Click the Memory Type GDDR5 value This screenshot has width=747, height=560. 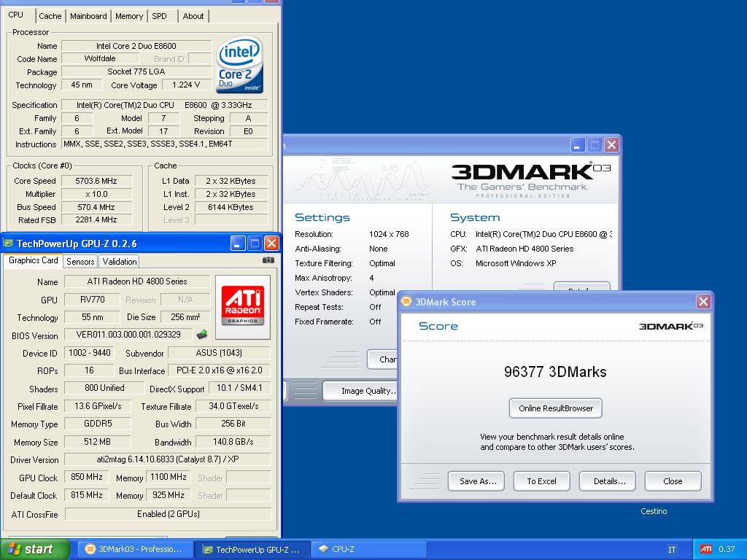tap(98, 424)
